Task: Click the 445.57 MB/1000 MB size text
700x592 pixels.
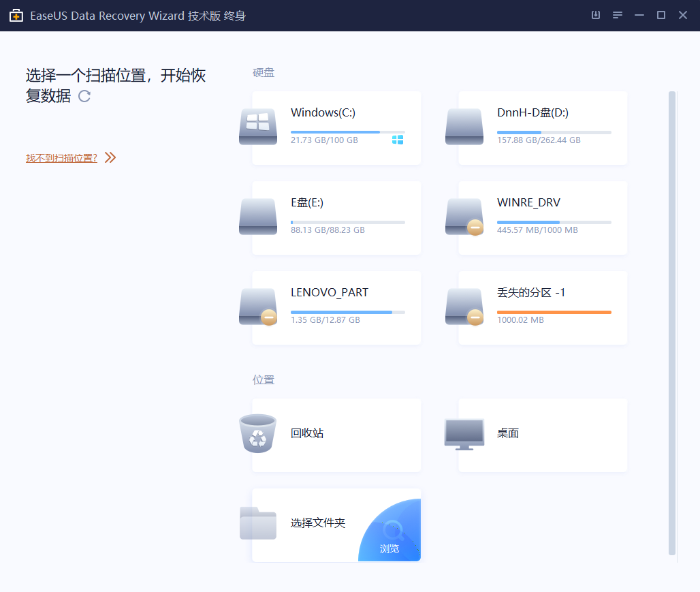Action: pyautogui.click(x=537, y=230)
